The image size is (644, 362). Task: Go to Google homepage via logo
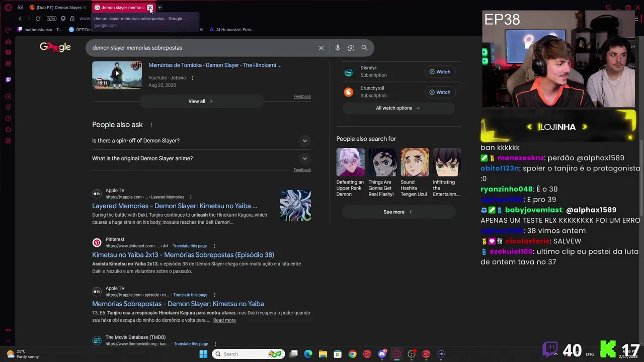(55, 47)
